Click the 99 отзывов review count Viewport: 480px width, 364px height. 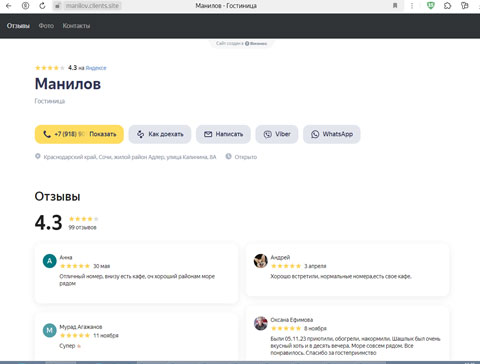click(x=82, y=228)
